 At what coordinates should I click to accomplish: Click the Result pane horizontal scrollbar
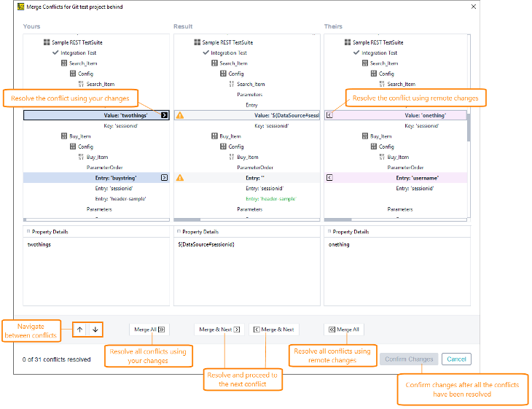pyautogui.click(x=187, y=219)
